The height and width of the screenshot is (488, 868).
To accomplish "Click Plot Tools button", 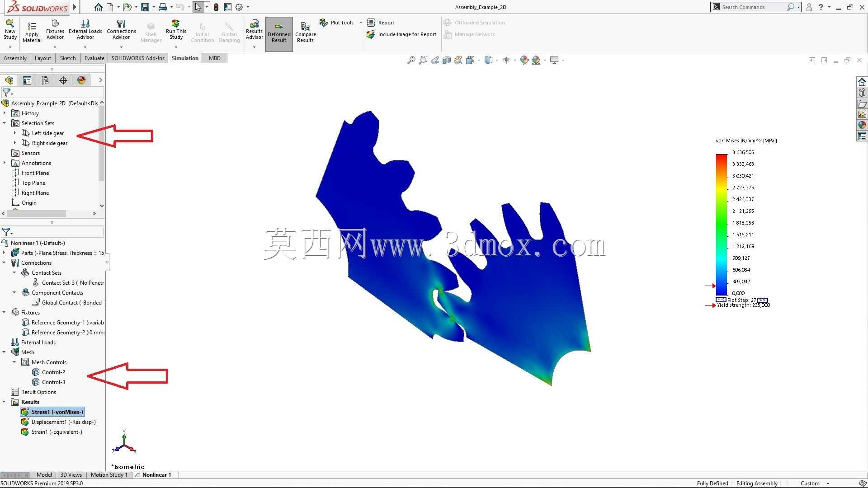I will coord(337,23).
